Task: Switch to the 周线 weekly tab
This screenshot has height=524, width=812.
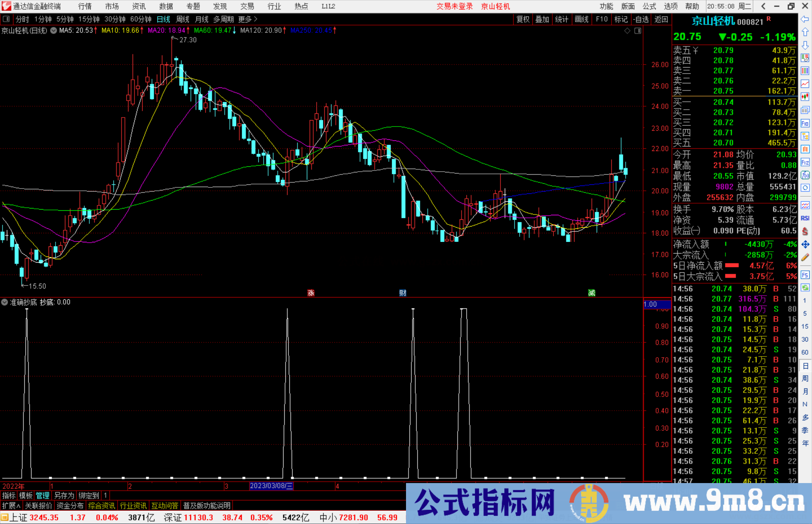Action: 182,19
